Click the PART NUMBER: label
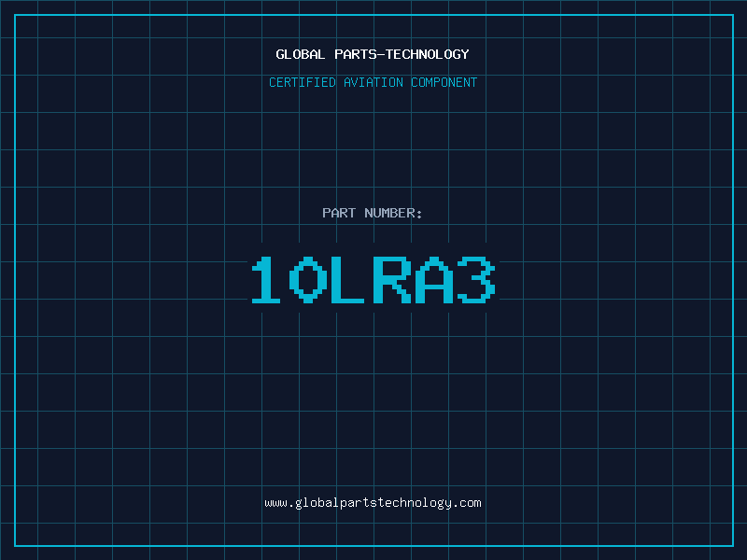Viewport: 747px width, 560px height. [x=373, y=213]
